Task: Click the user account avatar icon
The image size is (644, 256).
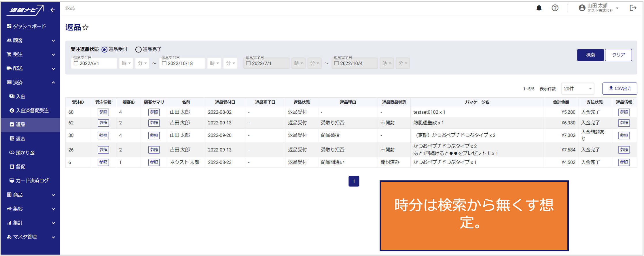Action: (582, 8)
